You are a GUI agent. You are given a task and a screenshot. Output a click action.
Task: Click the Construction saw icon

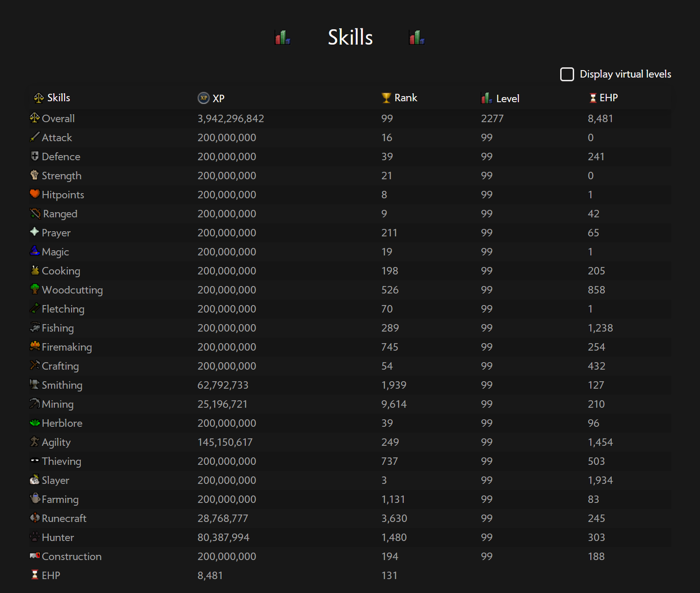point(35,556)
